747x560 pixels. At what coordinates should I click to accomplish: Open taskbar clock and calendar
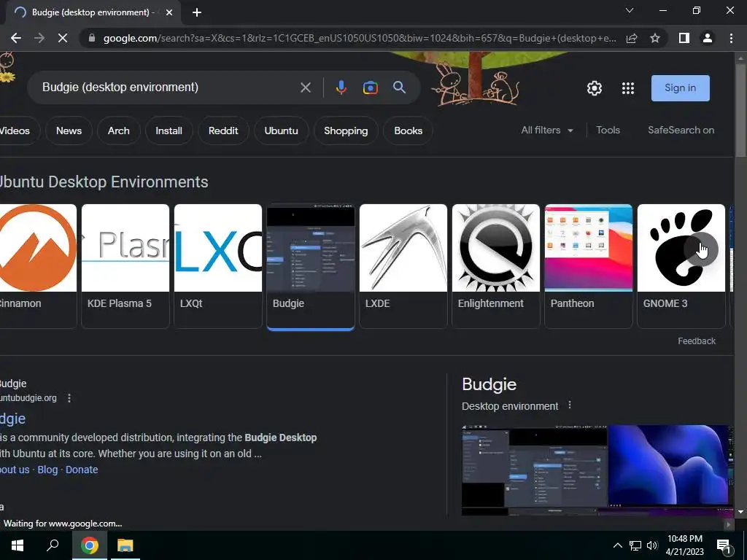click(x=684, y=545)
